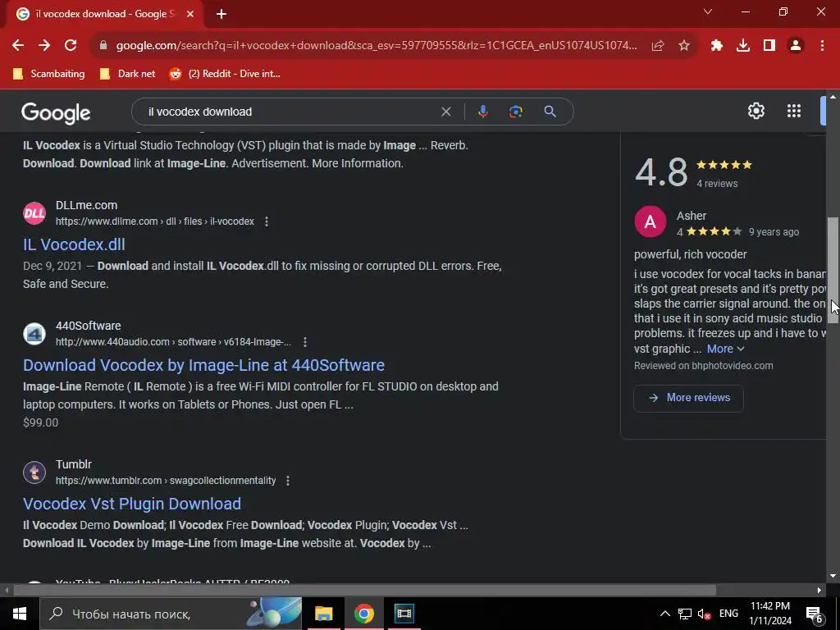840x630 pixels.
Task: Open the Windows Start menu
Action: pyautogui.click(x=20, y=614)
